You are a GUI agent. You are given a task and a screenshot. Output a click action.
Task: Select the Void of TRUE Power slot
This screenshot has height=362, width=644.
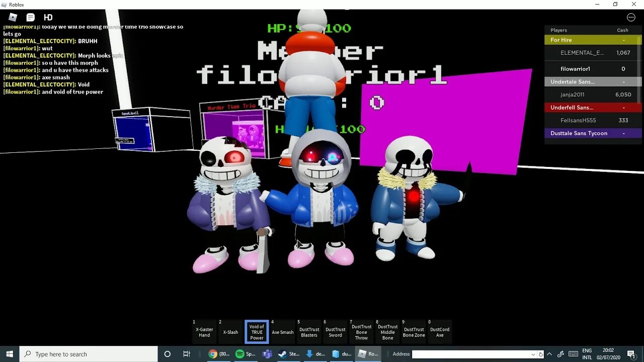[257, 332]
